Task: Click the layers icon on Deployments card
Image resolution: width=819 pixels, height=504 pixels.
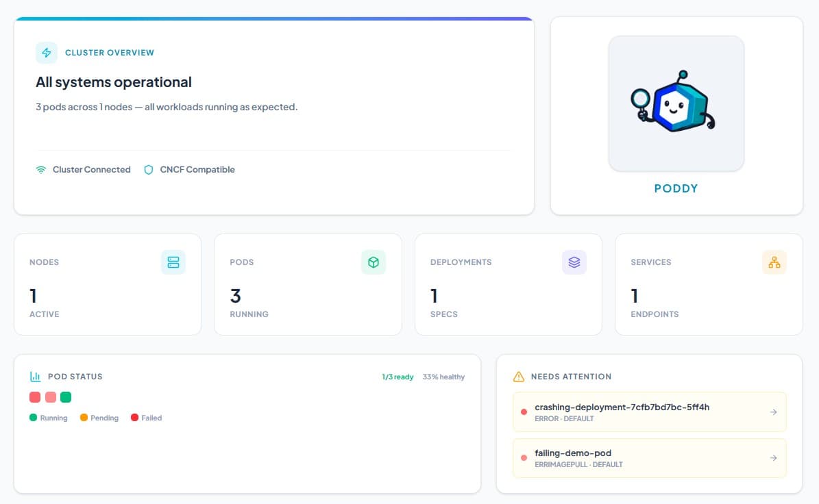Action: (574, 262)
